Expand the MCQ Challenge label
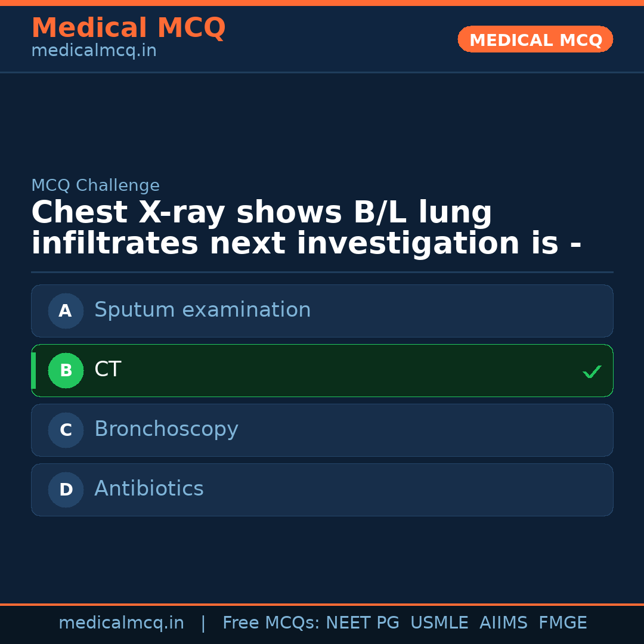The image size is (644, 644). click(95, 185)
